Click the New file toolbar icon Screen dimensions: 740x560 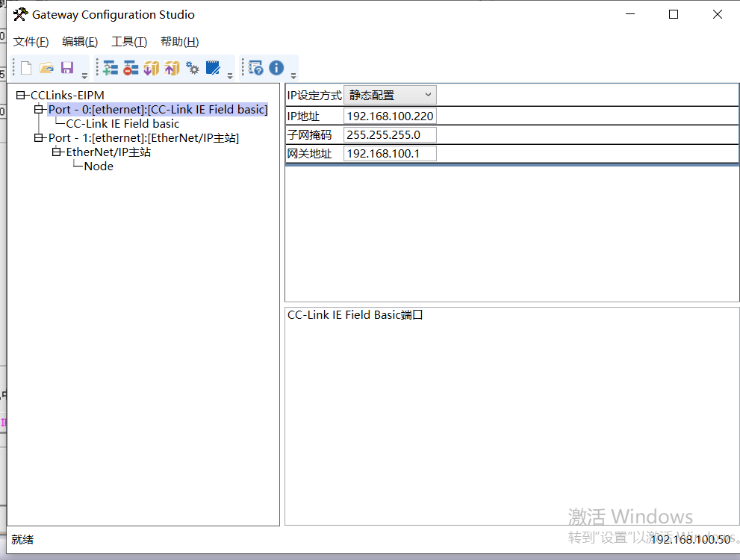click(26, 69)
